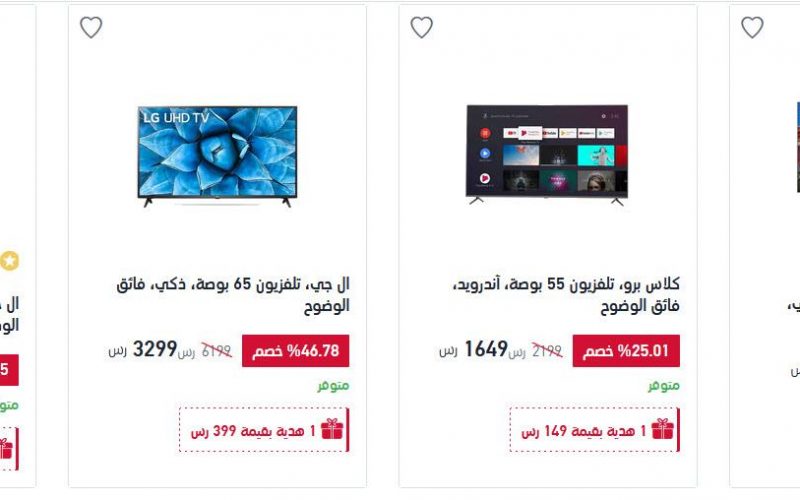Image resolution: width=800 pixels, height=500 pixels.
Task: Open the Class Pro Android TV image
Action: 547,155
